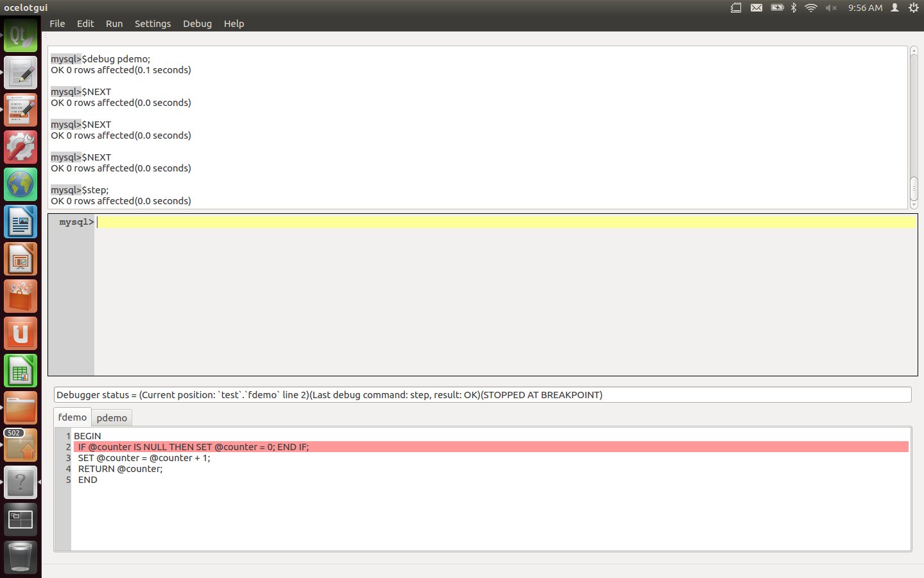Open the wrench and gear settings tool
This screenshot has width=924, height=578.
21,147
